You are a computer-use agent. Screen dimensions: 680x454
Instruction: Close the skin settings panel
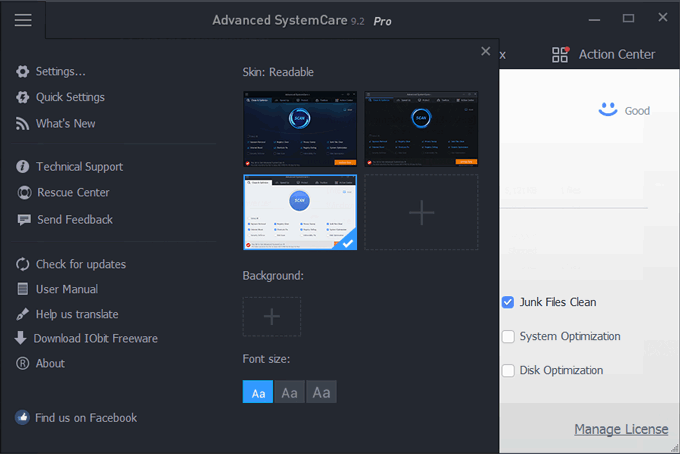(486, 51)
